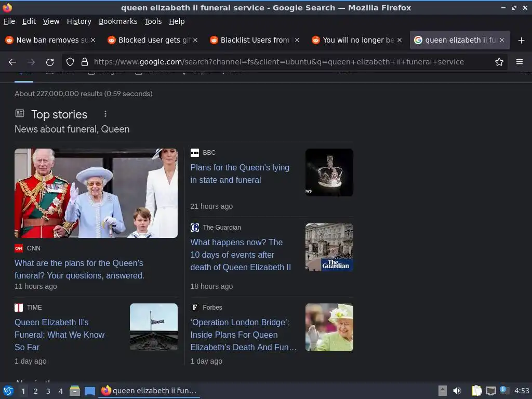
Task: Click the royal family balcony photo
Action: click(x=96, y=193)
